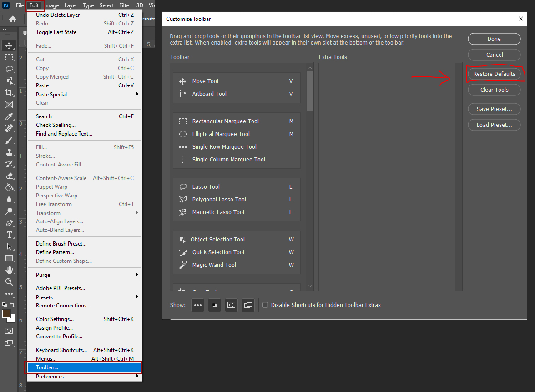
Task: Expand the Presets submenu
Action: [84, 297]
